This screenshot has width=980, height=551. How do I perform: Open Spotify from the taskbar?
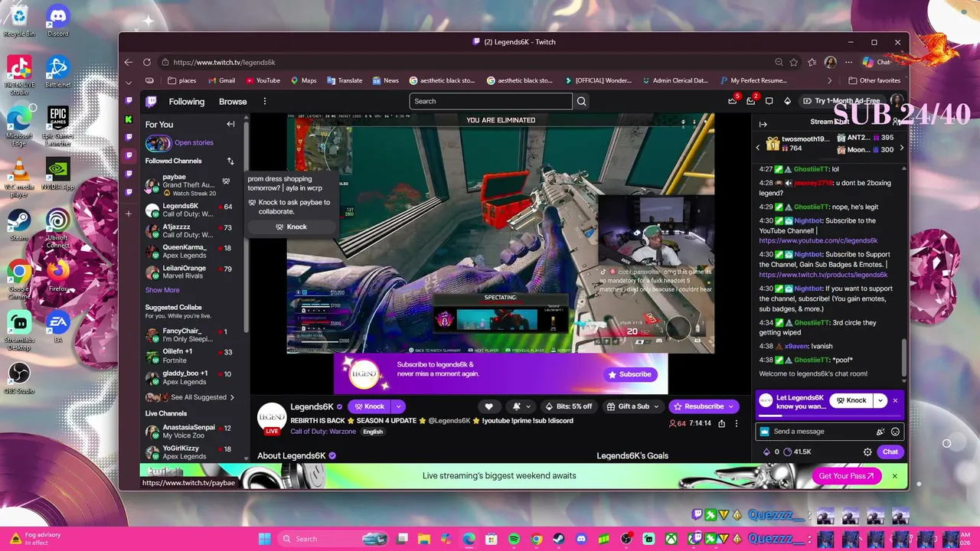pos(514,539)
